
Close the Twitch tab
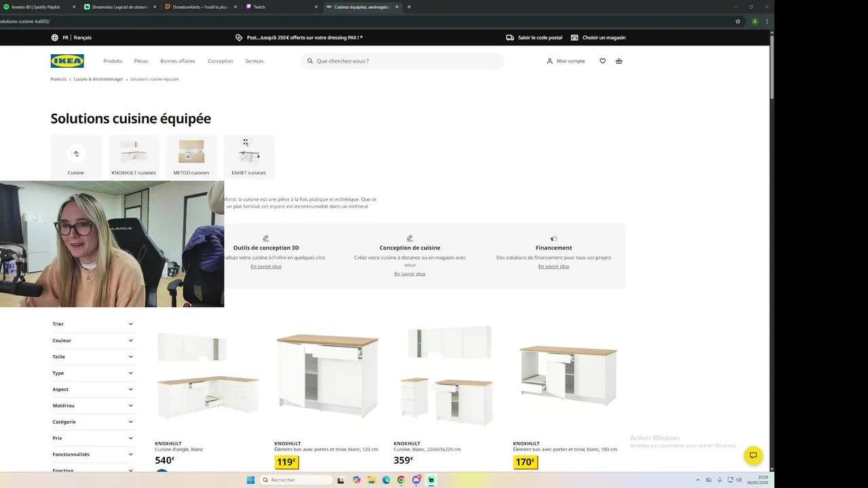click(x=316, y=7)
